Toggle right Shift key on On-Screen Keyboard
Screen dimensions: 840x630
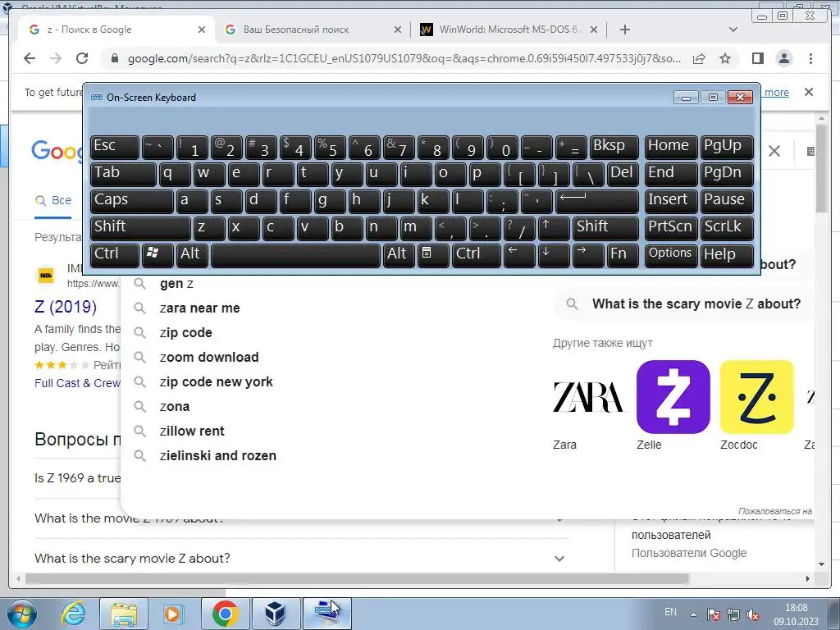605,228
